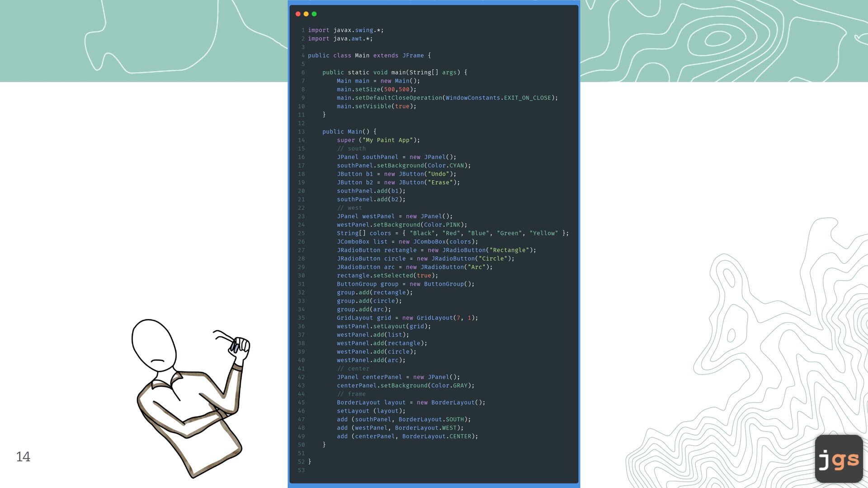Click 'JComboBox list = new JComboBox(colors);'

(x=407, y=242)
